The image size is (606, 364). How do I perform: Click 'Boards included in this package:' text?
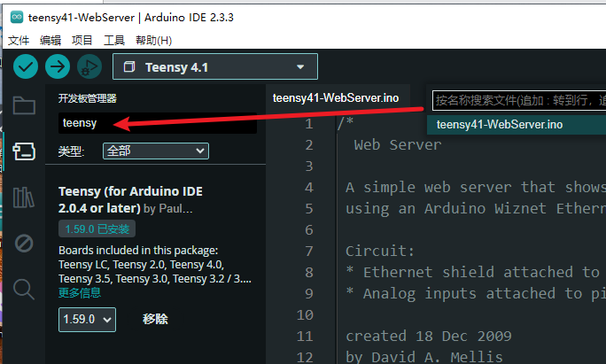point(138,251)
